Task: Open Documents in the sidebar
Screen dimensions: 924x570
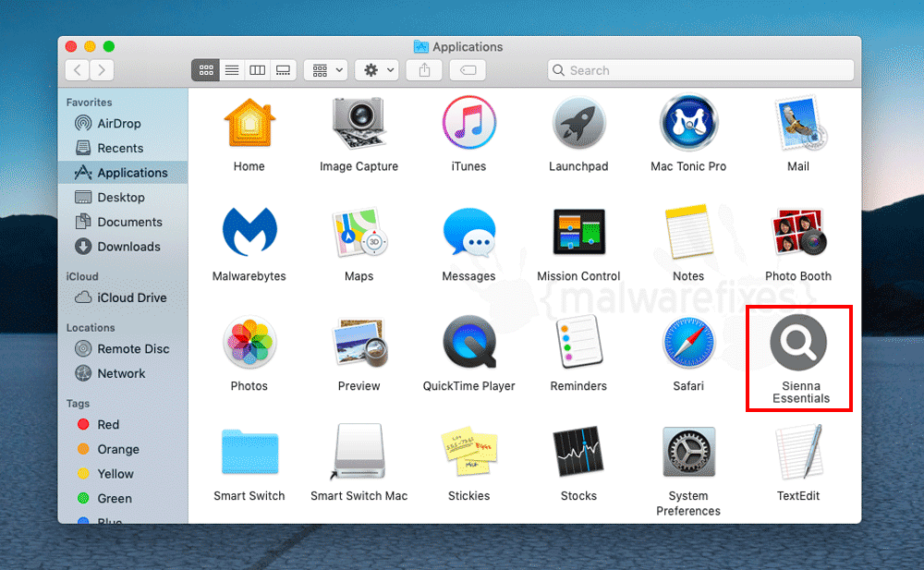Action: point(123,223)
